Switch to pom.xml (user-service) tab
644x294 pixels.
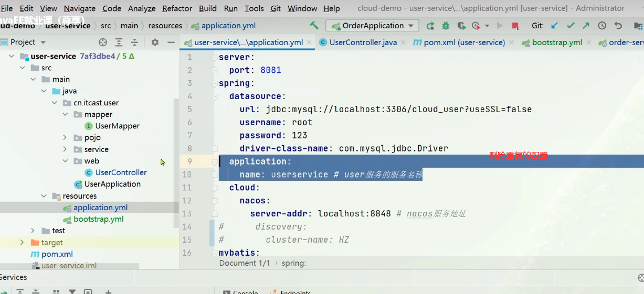pyautogui.click(x=464, y=42)
